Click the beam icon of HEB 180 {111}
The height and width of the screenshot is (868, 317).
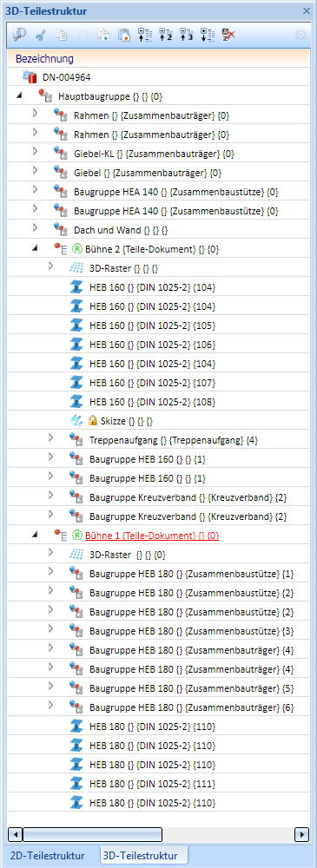[76, 783]
